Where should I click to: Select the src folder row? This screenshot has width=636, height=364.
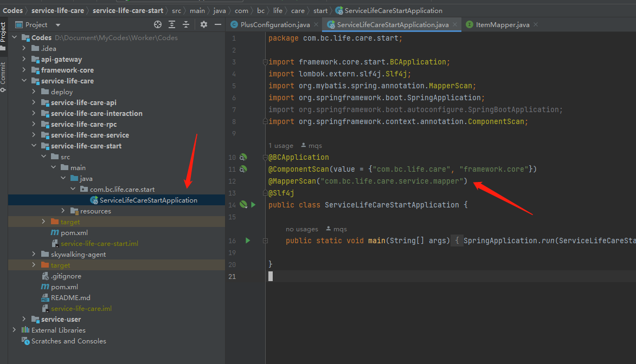coord(117,157)
